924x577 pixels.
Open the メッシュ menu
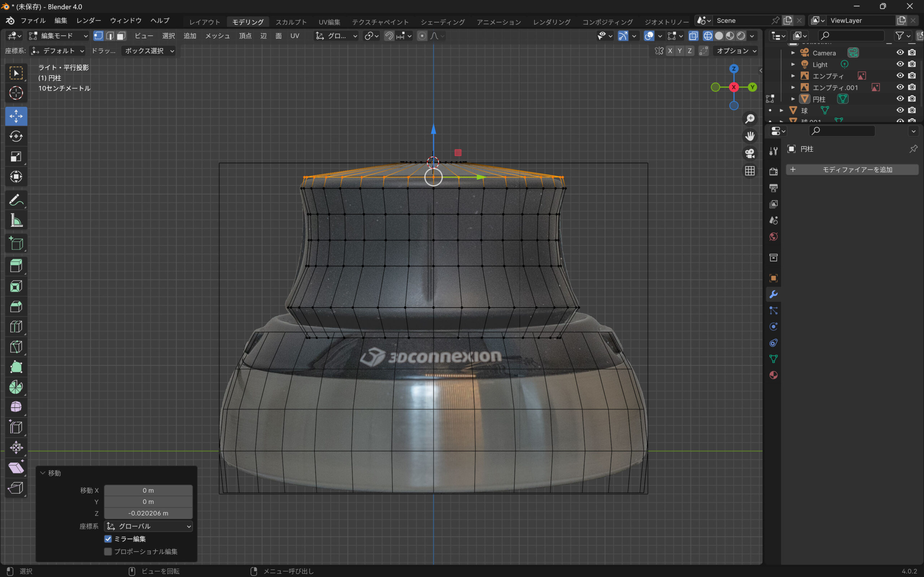point(217,36)
